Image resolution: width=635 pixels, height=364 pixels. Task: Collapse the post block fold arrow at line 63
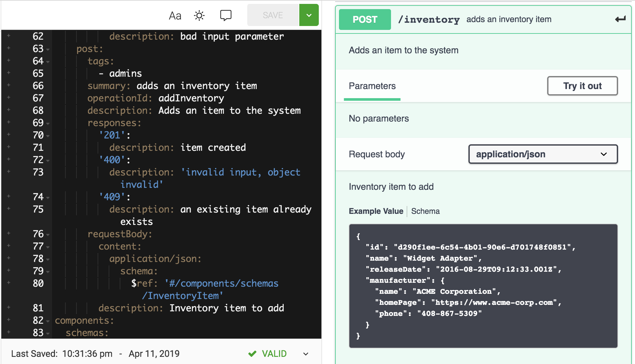(x=48, y=50)
